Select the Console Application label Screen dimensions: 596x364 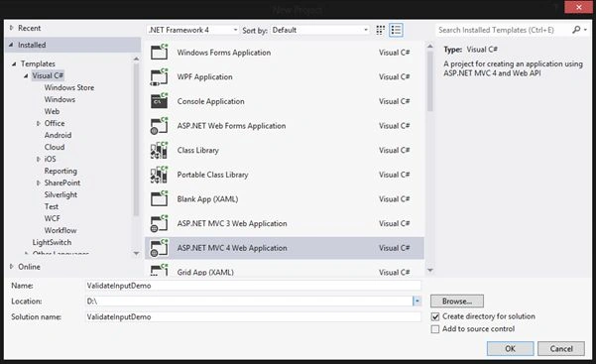point(210,101)
